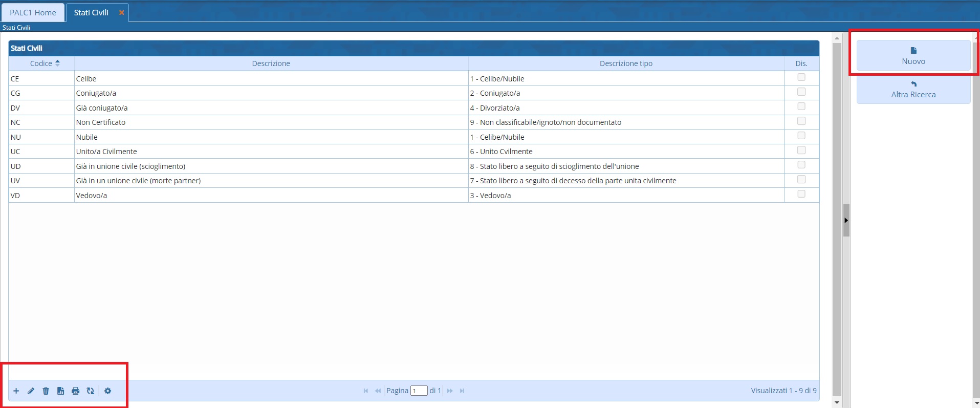Toggle Dis. checkbox for Vedovo/a row
980x408 pixels.
coord(801,194)
